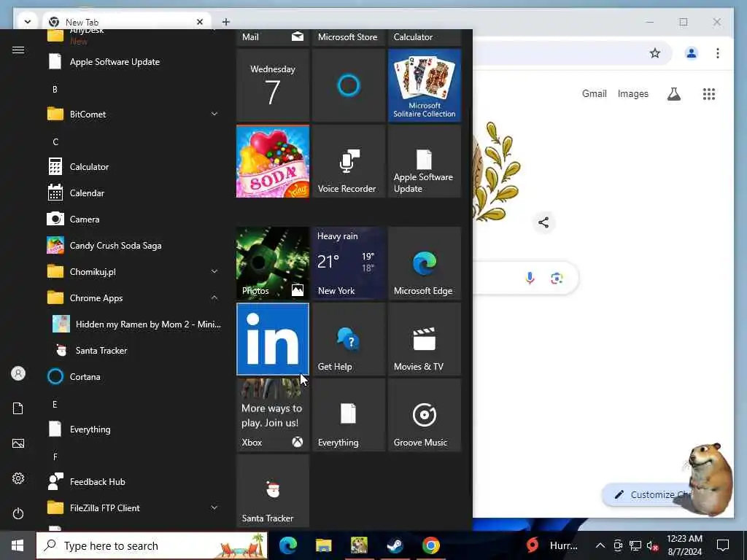Open File Explorer from taskbar
Image resolution: width=747 pixels, height=560 pixels.
[x=323, y=545]
